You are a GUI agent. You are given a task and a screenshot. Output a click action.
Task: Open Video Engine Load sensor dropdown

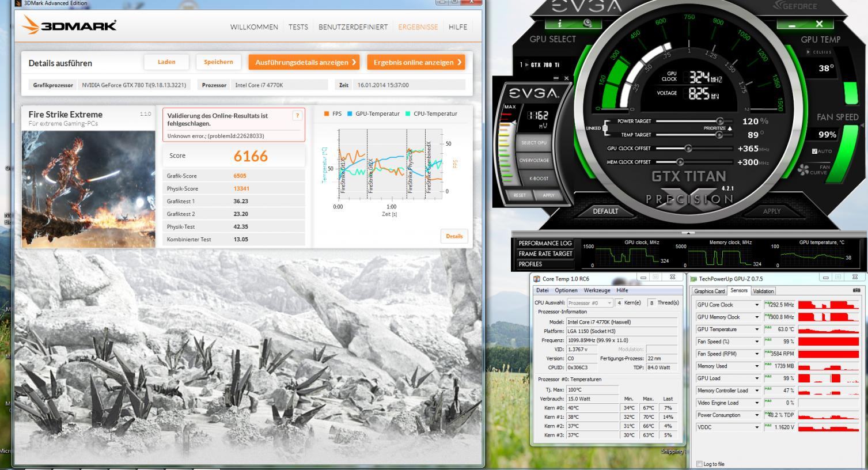(757, 403)
